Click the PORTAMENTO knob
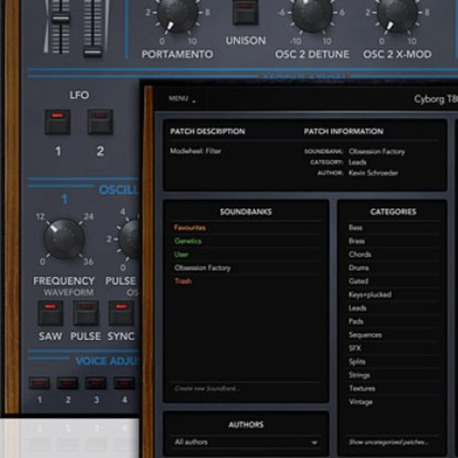Image resolution: width=458 pixels, height=458 pixels. [177, 13]
